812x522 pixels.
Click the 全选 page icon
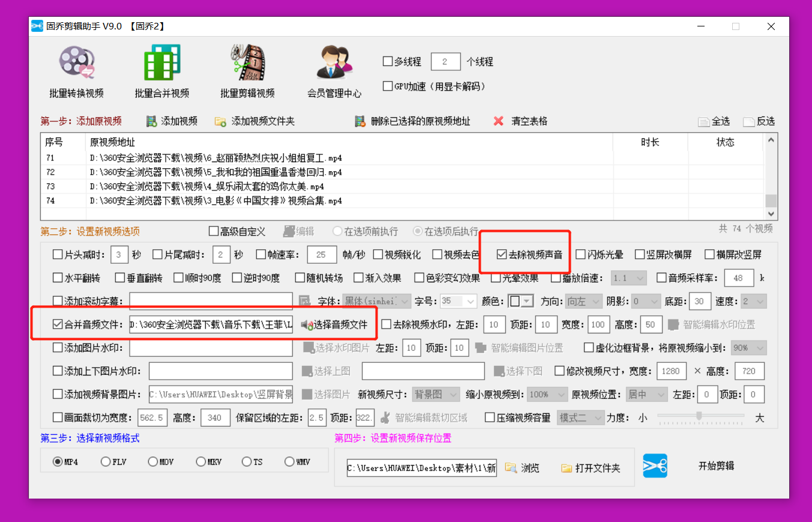coord(703,122)
